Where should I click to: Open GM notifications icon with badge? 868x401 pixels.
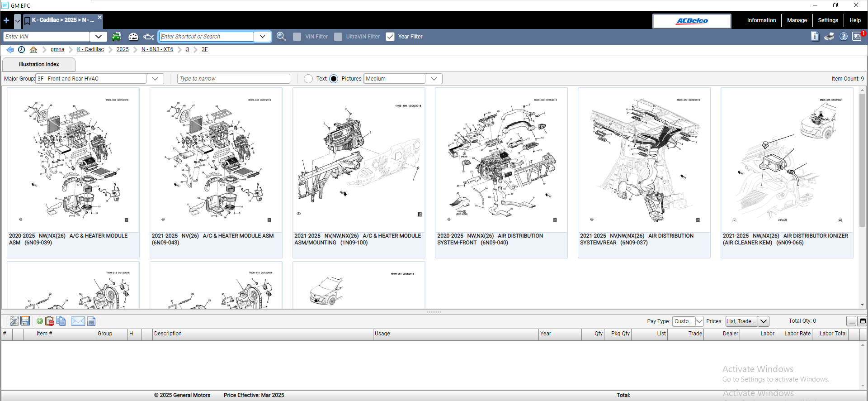858,36
